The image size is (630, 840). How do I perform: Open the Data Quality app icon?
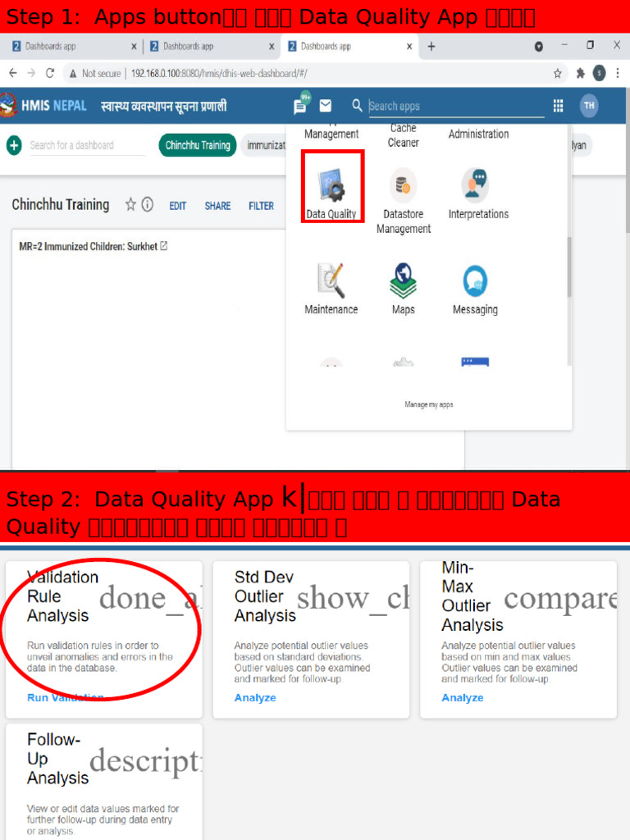click(332, 186)
